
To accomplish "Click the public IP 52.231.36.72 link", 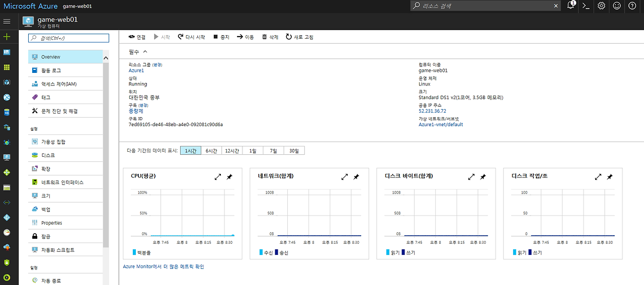I will click(x=432, y=111).
